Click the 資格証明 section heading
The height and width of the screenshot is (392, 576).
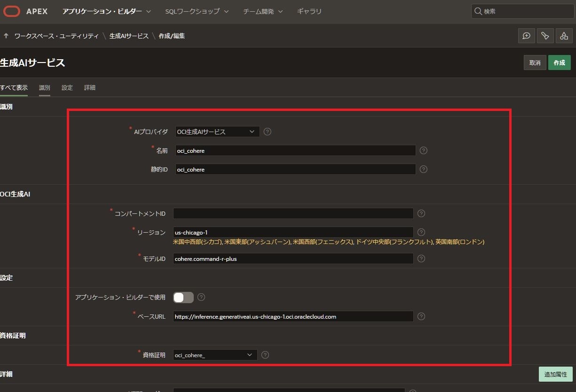click(x=13, y=336)
